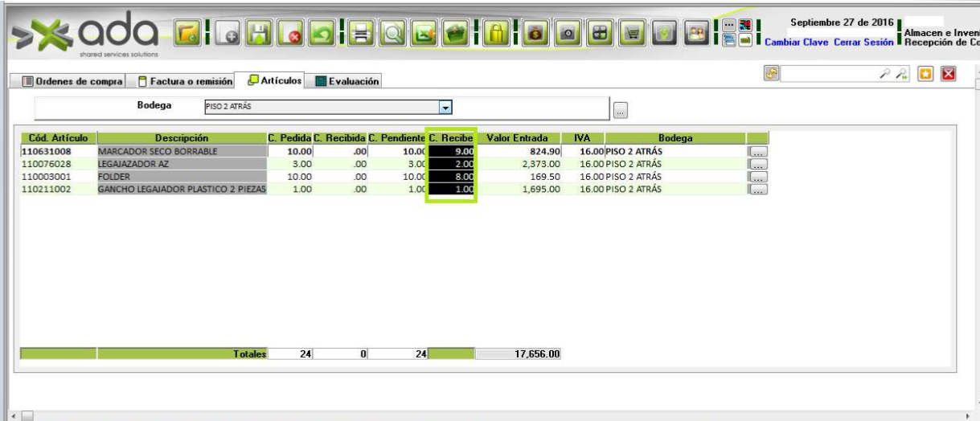Click the ellipsis button beside Bodega selector
This screenshot has width=980, height=421.
tap(621, 110)
